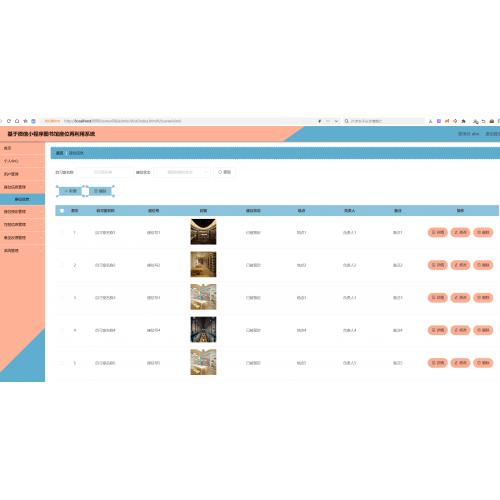Click the first row's details button
This screenshot has width=500, height=500.
[437, 232]
